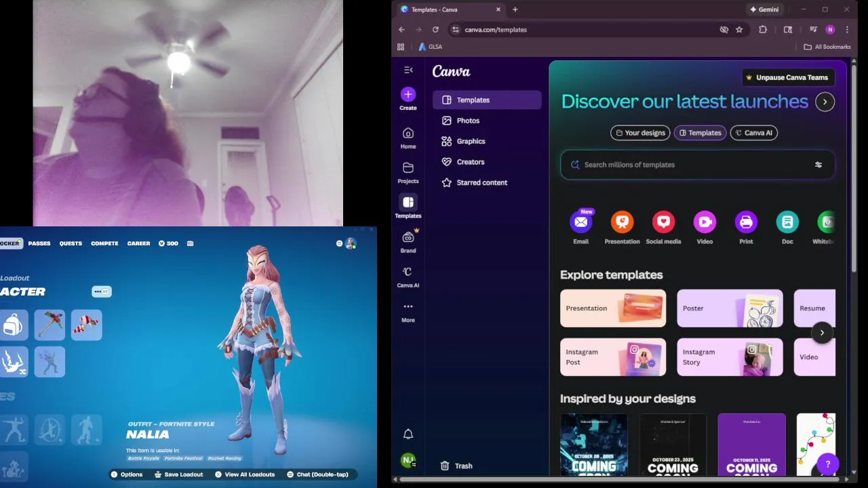The width and height of the screenshot is (868, 488).
Task: Select the Video category icon
Action: pyautogui.click(x=705, y=222)
